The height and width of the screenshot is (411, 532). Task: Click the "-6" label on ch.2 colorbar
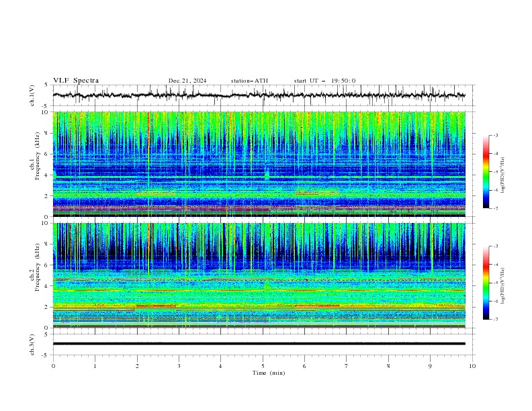pos(495,301)
